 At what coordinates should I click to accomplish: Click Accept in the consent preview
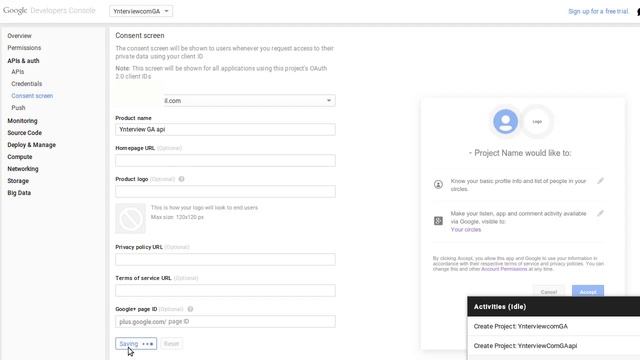pos(588,292)
